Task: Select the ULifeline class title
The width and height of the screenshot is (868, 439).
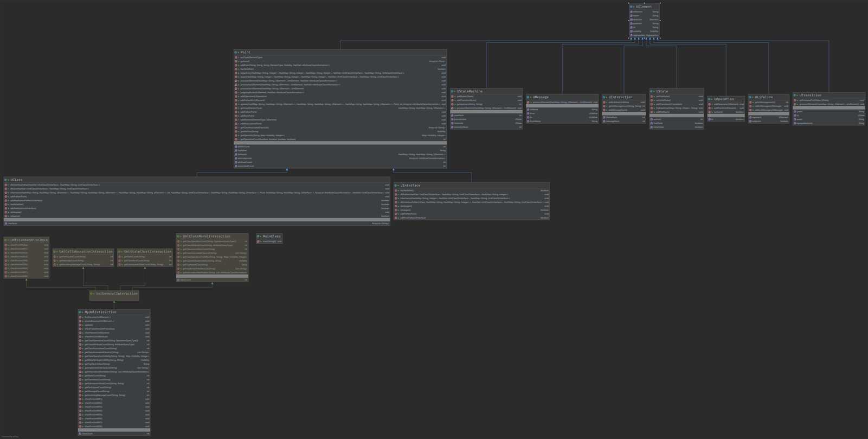Action: [x=764, y=97]
